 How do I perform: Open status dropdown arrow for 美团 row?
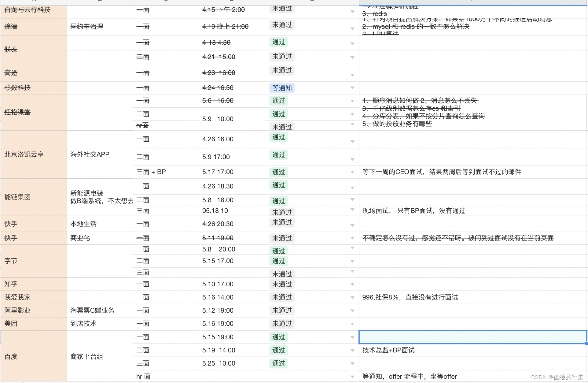tap(352, 324)
